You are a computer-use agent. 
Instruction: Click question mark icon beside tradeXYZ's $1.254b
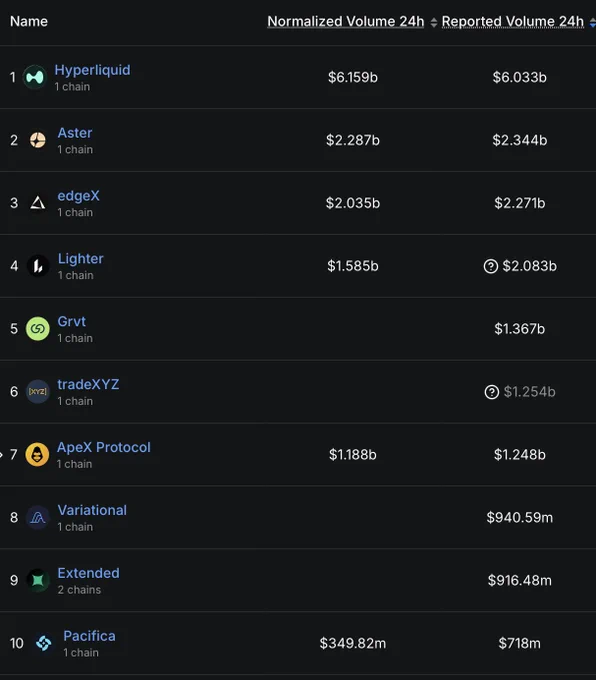(x=491, y=392)
